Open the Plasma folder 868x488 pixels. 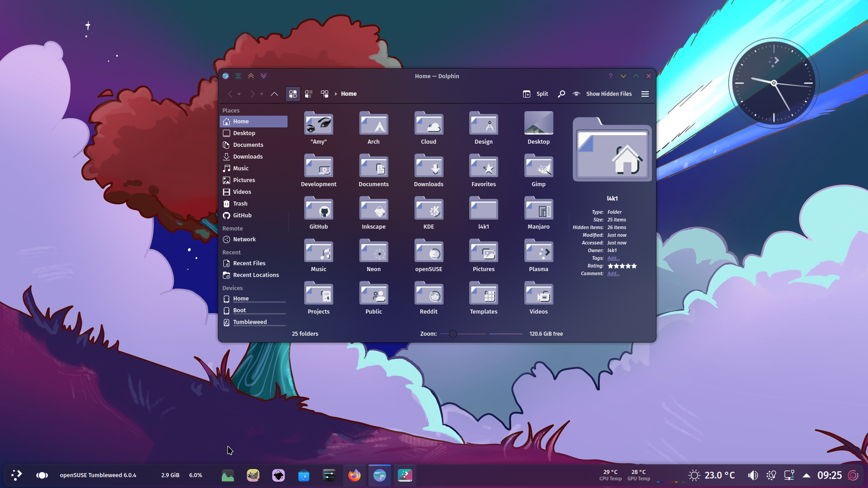click(x=538, y=256)
